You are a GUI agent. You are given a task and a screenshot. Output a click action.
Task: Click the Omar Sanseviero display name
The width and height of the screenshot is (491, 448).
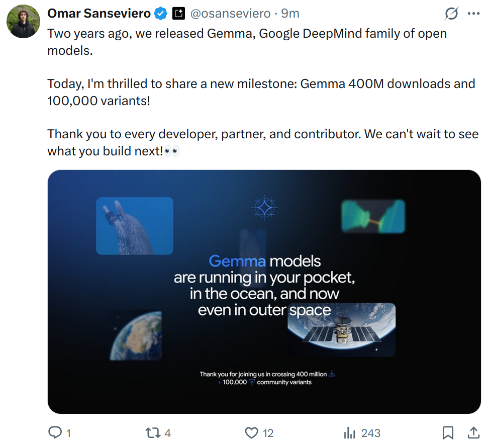99,14
